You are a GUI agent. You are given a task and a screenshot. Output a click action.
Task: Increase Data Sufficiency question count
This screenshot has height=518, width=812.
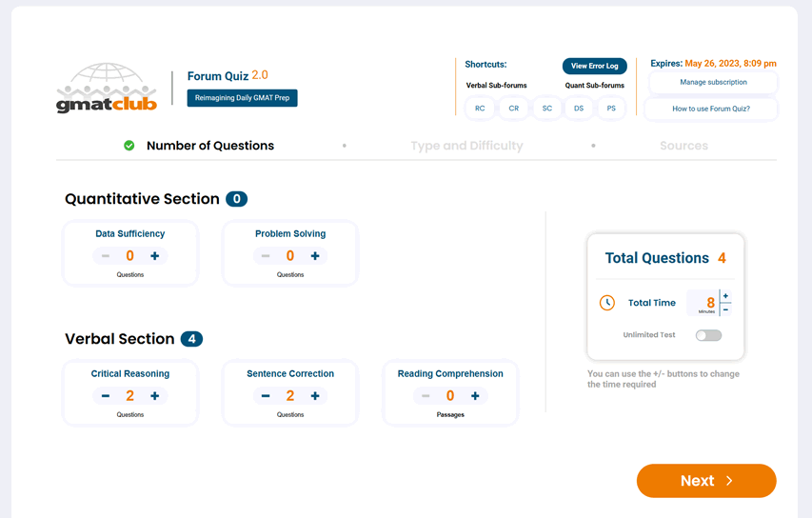[x=155, y=256]
